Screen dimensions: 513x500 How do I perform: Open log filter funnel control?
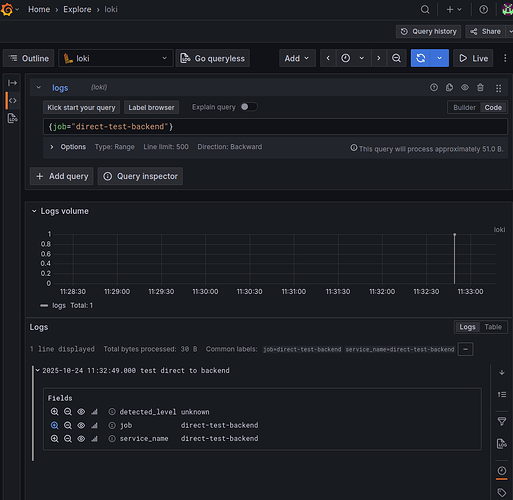coord(501,421)
